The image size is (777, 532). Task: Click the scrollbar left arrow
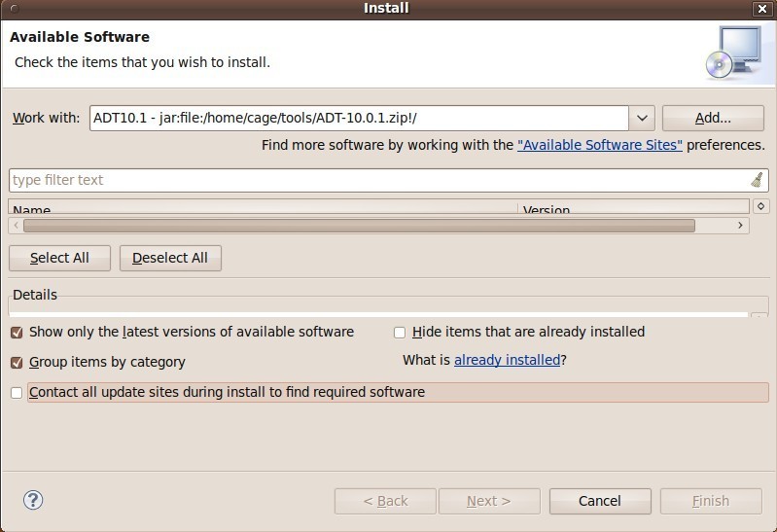17,226
